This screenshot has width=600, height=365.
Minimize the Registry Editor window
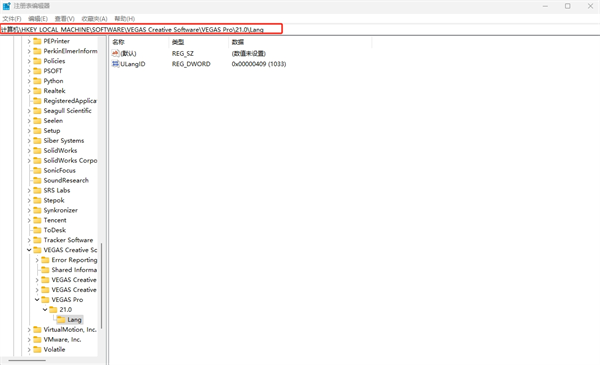pos(545,6)
